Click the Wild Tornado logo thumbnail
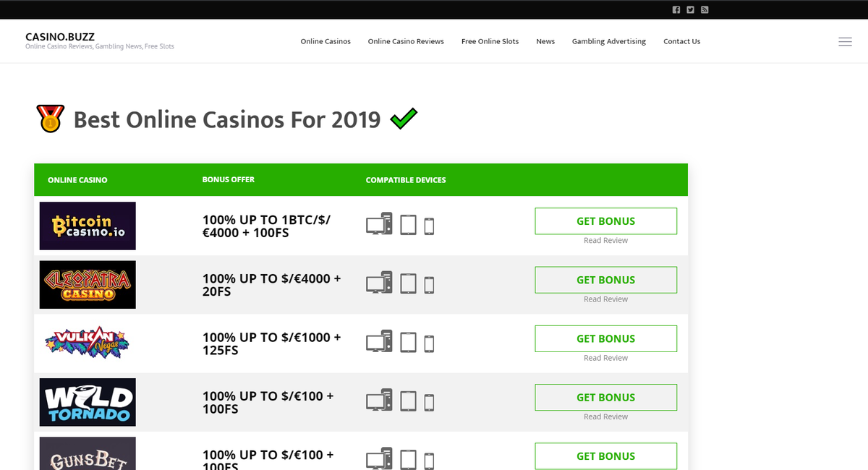Screen dimensions: 868x470 click(88, 402)
